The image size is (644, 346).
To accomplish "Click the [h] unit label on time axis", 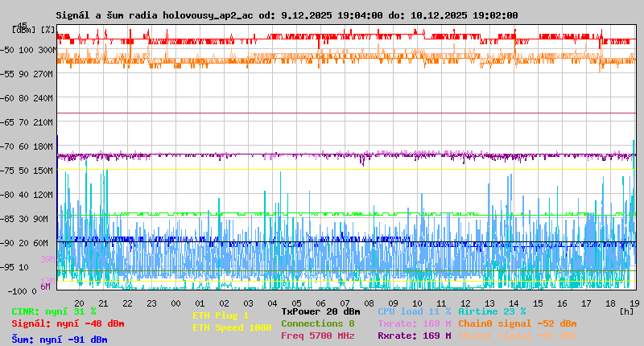I will click(627, 311).
